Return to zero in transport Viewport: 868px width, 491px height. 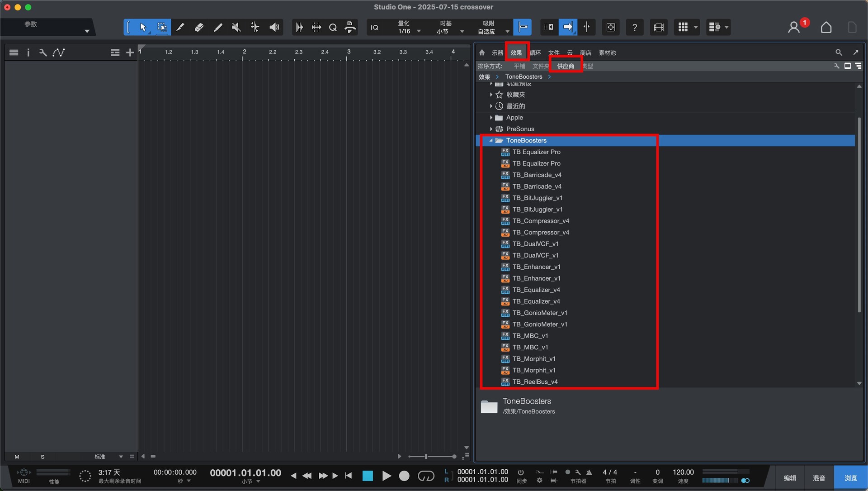point(349,476)
